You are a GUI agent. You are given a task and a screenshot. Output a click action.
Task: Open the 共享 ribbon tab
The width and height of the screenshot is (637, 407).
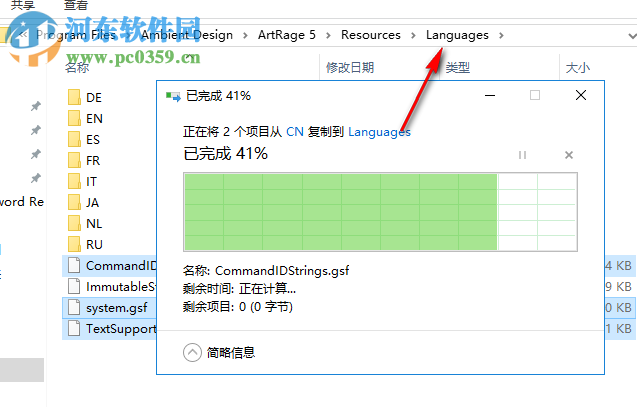(23, 5)
